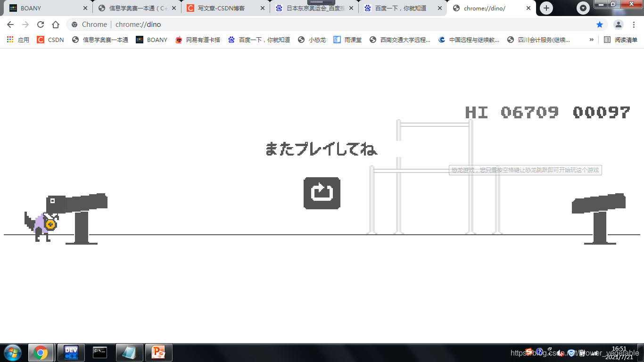Viewport: 644px width, 362px height.
Task: Open the 信息学奥赛一本通 bookmark
Action: pos(100,40)
